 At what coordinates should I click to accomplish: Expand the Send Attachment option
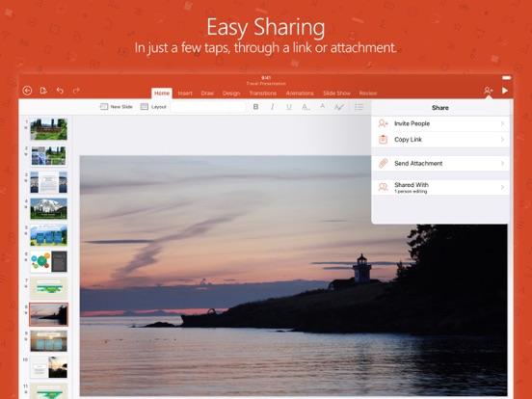[440, 164]
